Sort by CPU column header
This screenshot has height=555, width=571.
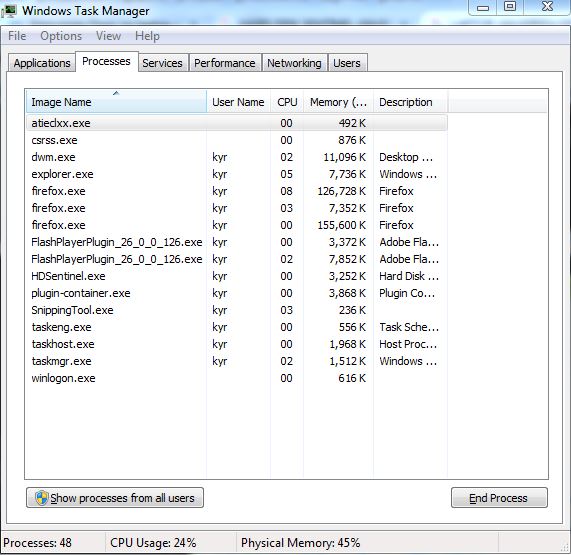coord(287,102)
